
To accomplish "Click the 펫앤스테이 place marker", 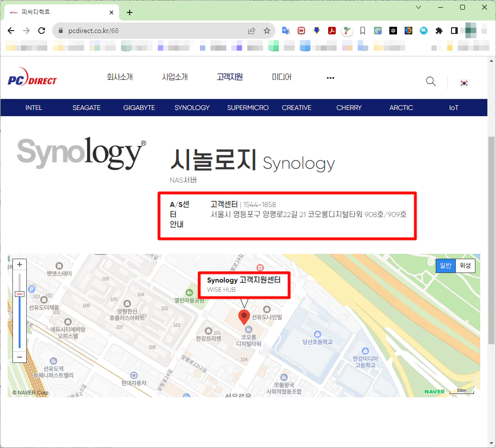I will click(x=59, y=265).
